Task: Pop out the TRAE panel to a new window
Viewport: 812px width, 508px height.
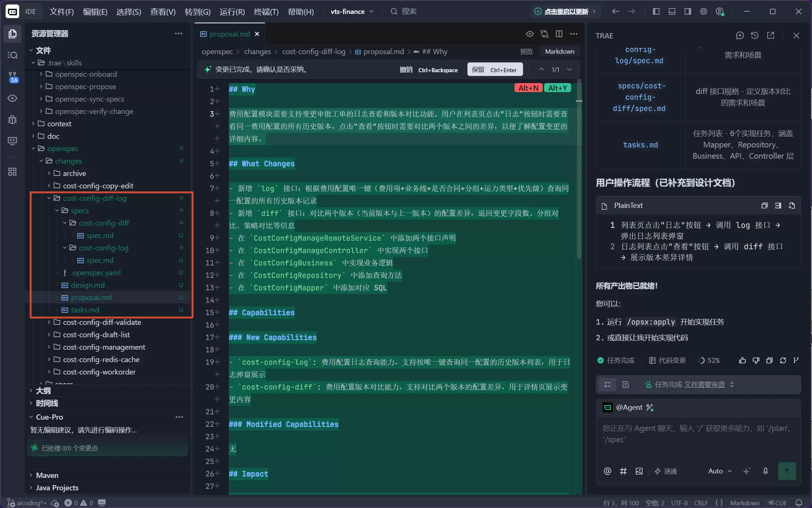Action: tap(771, 35)
